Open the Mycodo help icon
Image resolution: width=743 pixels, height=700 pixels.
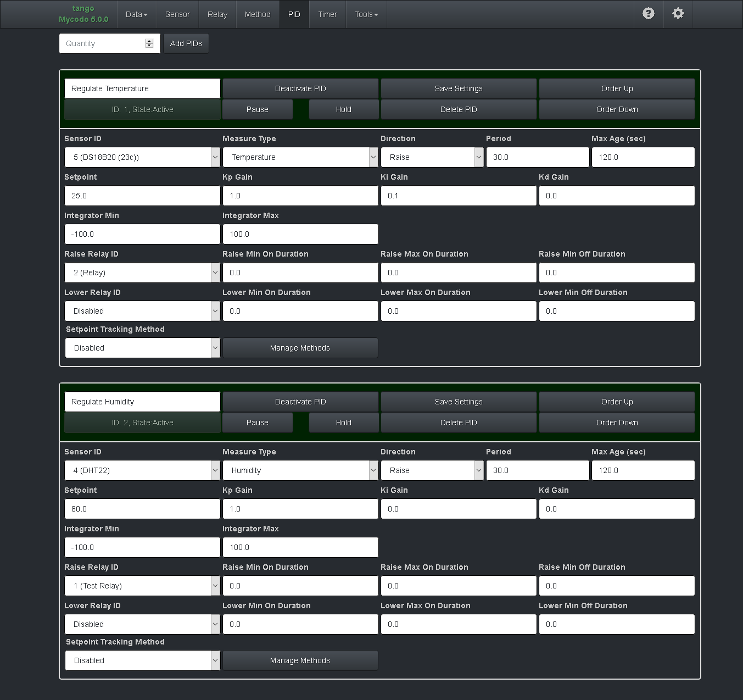[648, 14]
